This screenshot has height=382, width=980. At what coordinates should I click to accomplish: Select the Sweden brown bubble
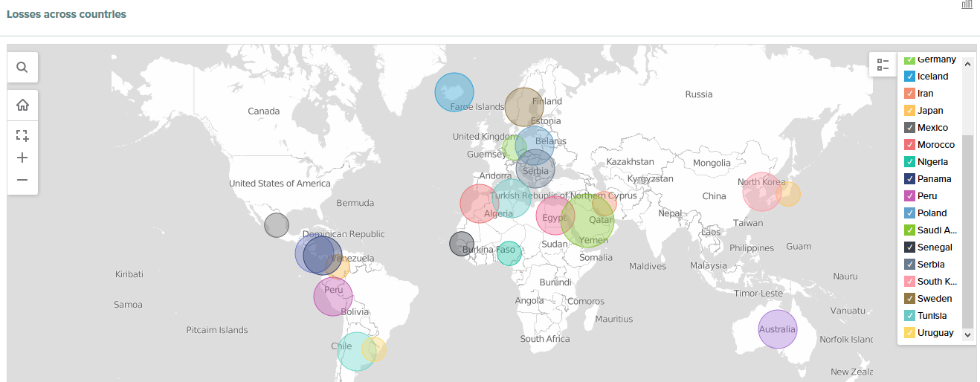(523, 107)
